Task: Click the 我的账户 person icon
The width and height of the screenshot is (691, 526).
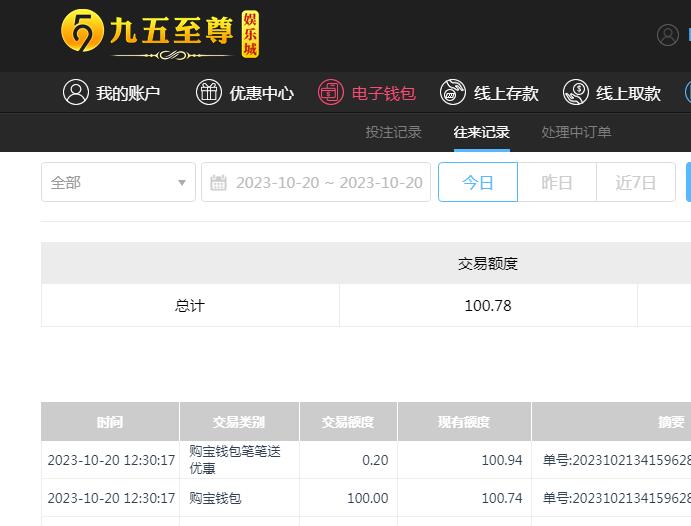Action: click(x=76, y=92)
